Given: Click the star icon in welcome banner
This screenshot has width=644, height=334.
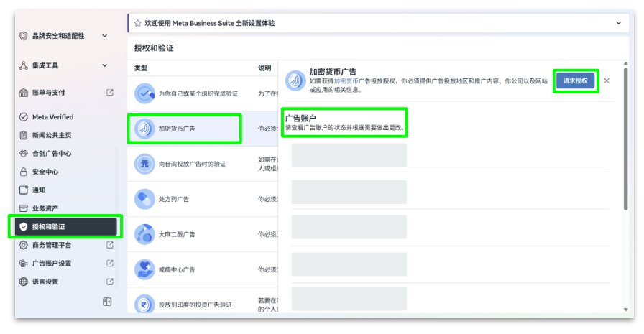Looking at the screenshot, I should [x=137, y=24].
